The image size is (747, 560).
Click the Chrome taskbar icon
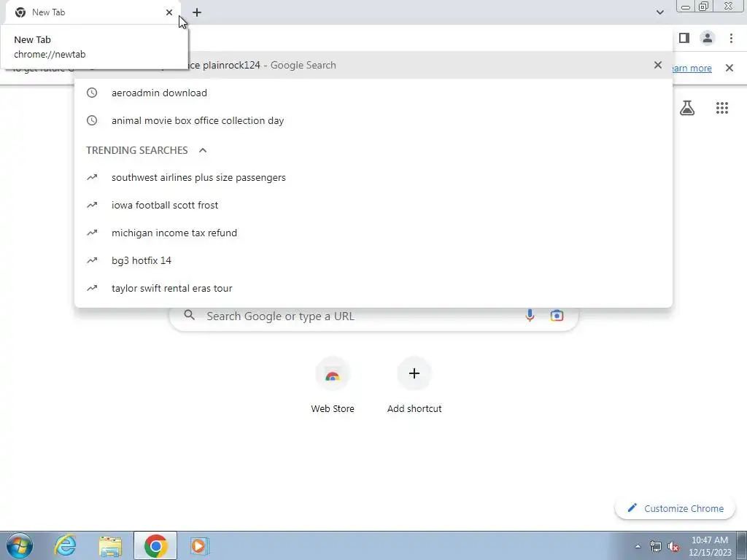(155, 545)
